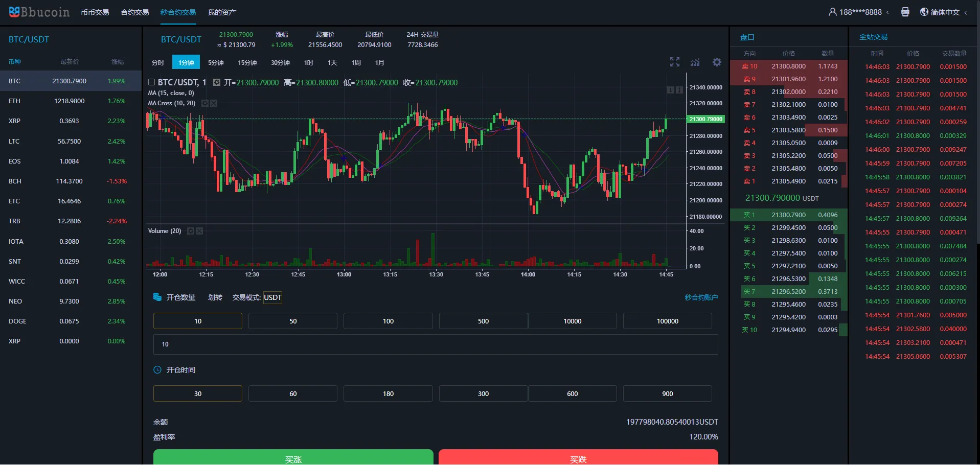Screen dimensions: 980x465
Task: Select the 30分钟 interval
Action: tap(280, 62)
